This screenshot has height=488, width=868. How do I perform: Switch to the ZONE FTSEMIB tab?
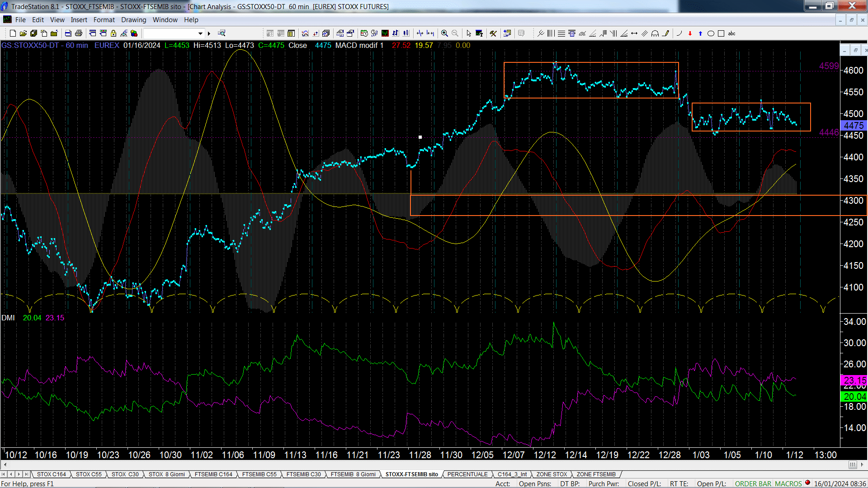pyautogui.click(x=596, y=474)
